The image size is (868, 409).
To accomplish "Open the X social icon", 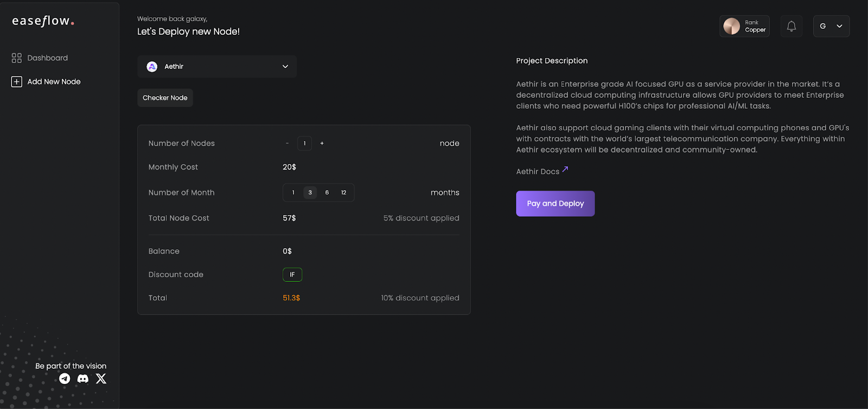I will pyautogui.click(x=101, y=379).
